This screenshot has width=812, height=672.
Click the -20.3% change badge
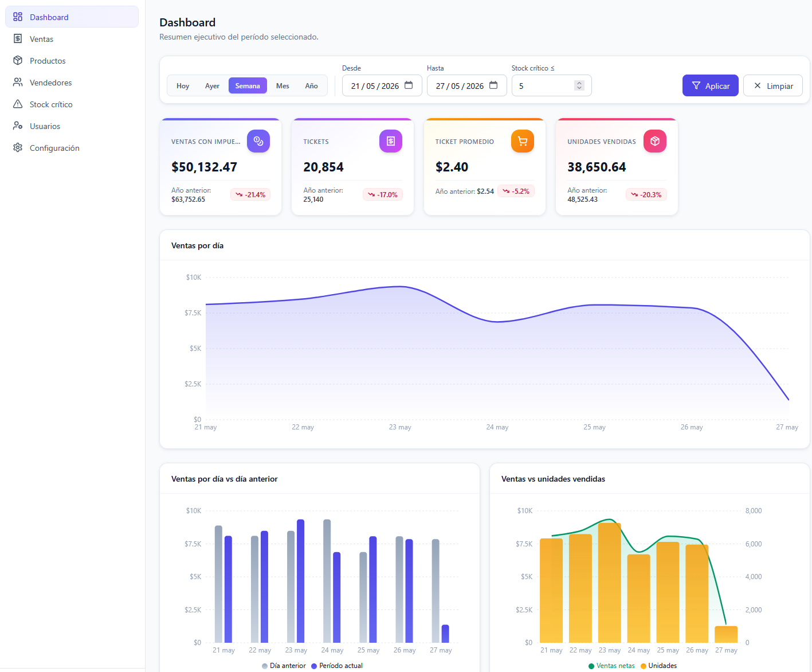(646, 195)
